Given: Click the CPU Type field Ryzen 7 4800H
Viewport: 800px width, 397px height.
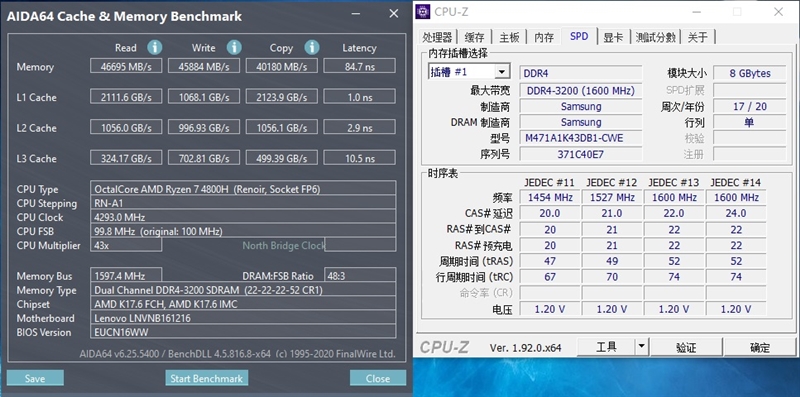Looking at the screenshot, I should (x=243, y=188).
